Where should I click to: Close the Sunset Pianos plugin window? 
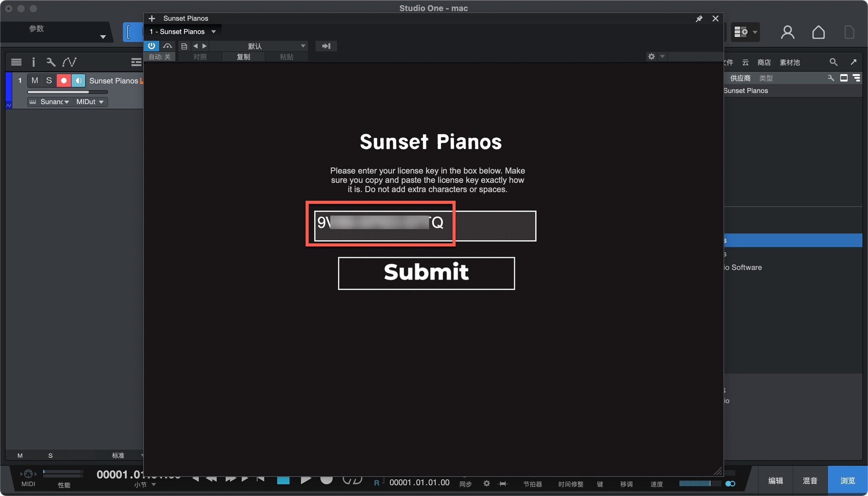click(x=715, y=19)
